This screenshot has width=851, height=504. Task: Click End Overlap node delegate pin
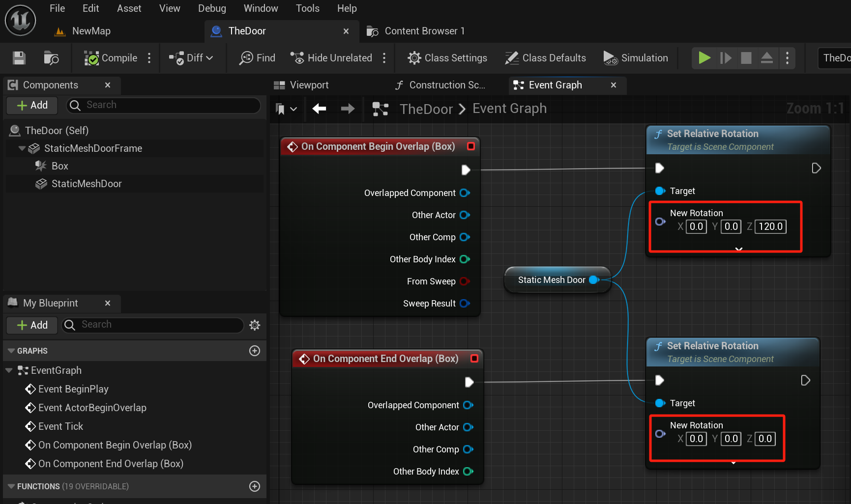[474, 359]
